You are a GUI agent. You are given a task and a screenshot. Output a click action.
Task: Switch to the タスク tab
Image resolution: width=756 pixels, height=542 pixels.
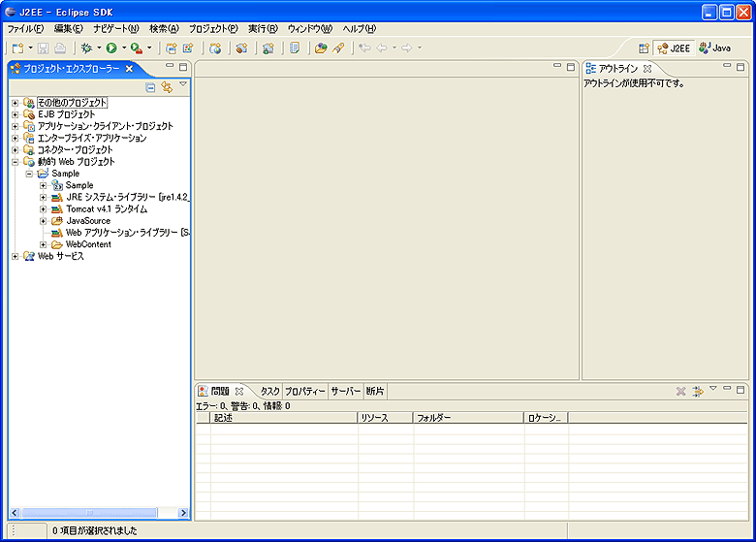point(270,391)
